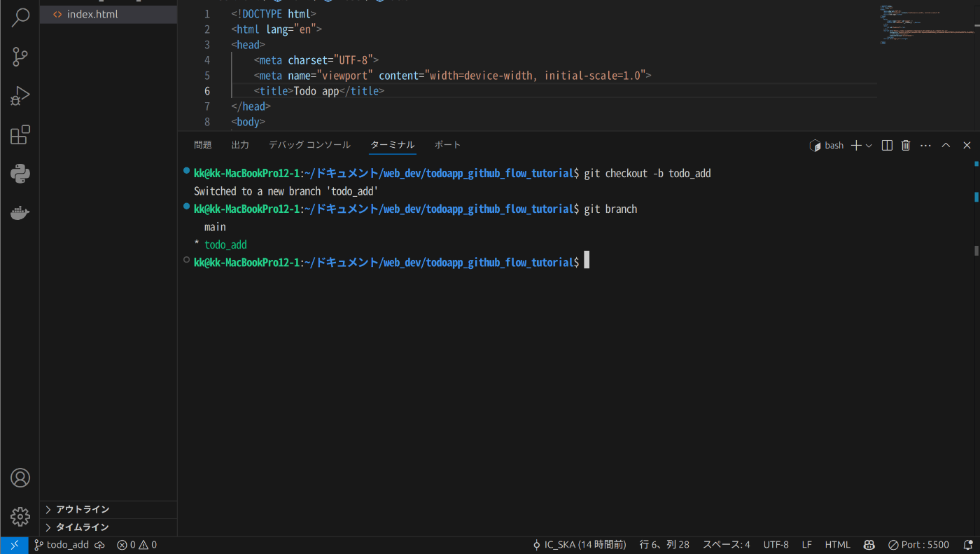Close the terminal panel

pos(967,145)
